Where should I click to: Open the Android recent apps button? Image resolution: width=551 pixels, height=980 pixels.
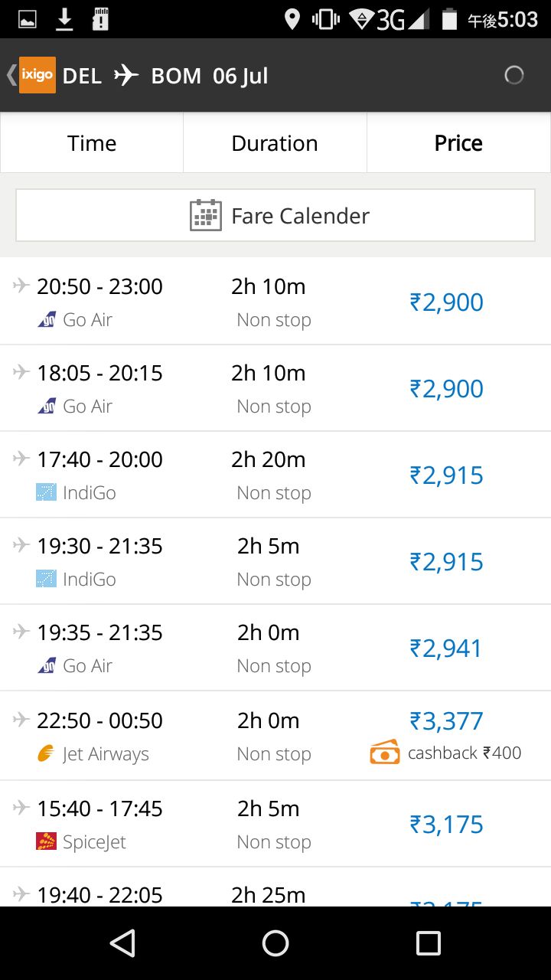click(428, 943)
